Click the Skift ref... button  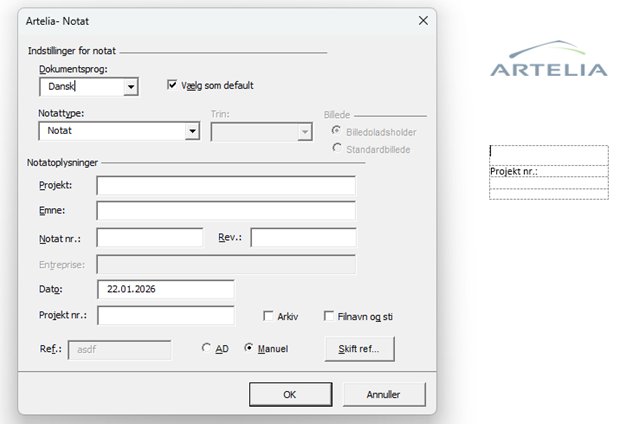click(360, 349)
